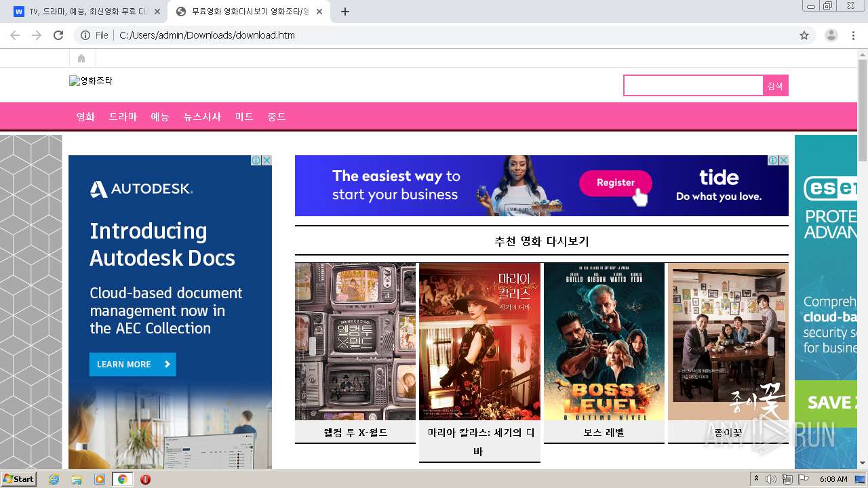Switch to 'TV, 드라마, 예능' tab

85,12
